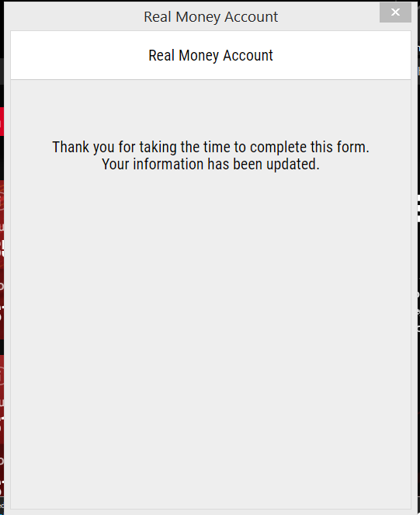
Task: Click the Your information has been updated text
Action: pyautogui.click(x=210, y=164)
